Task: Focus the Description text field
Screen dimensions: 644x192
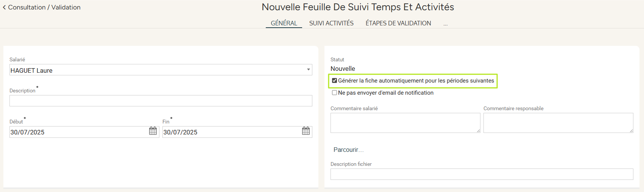Action: [161, 101]
